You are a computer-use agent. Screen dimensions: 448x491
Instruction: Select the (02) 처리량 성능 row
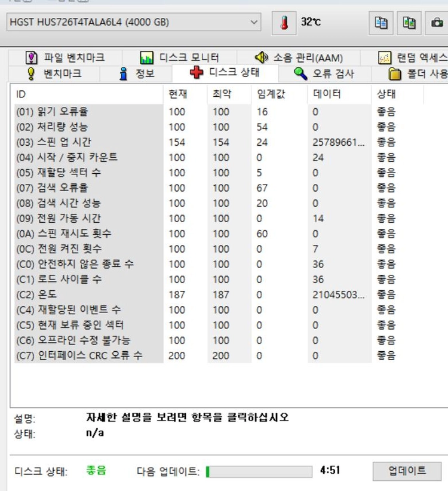coord(219,127)
